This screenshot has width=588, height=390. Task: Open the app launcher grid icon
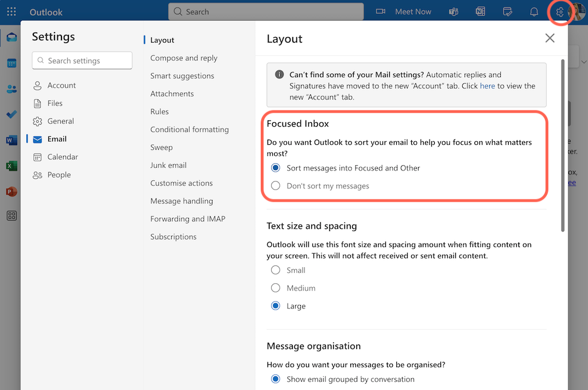pyautogui.click(x=11, y=11)
